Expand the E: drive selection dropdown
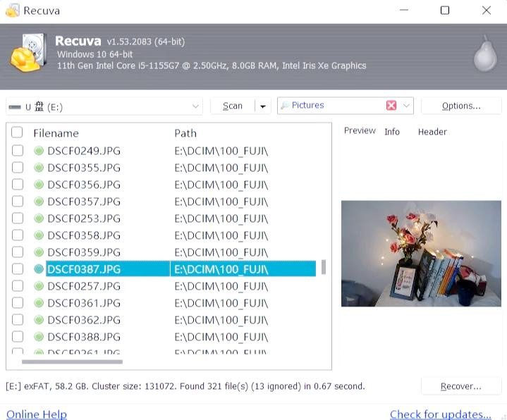 [196, 106]
